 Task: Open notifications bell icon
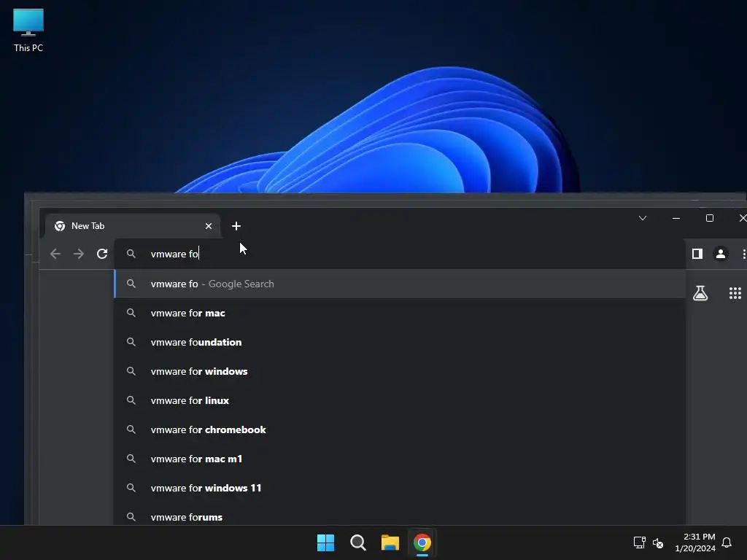727,542
